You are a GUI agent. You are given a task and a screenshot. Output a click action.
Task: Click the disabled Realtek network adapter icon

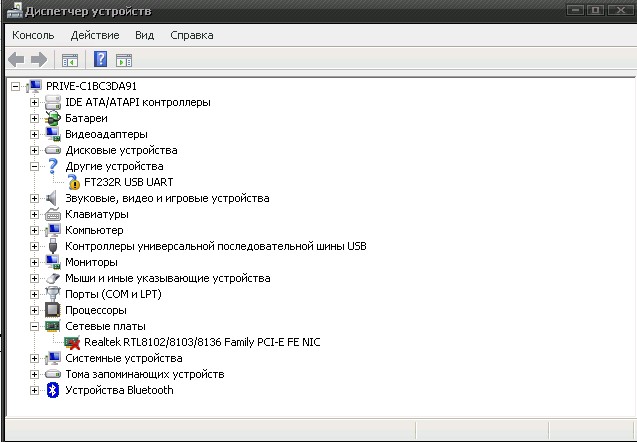click(72, 342)
